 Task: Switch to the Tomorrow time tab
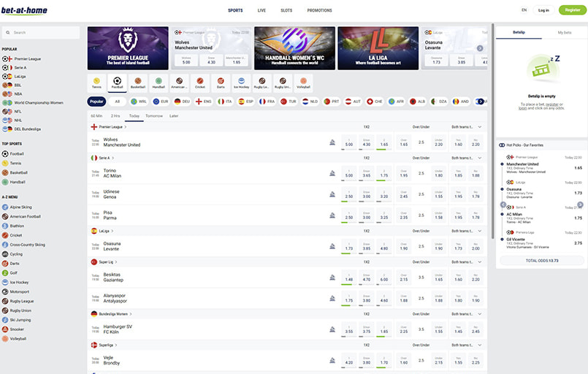(x=154, y=116)
